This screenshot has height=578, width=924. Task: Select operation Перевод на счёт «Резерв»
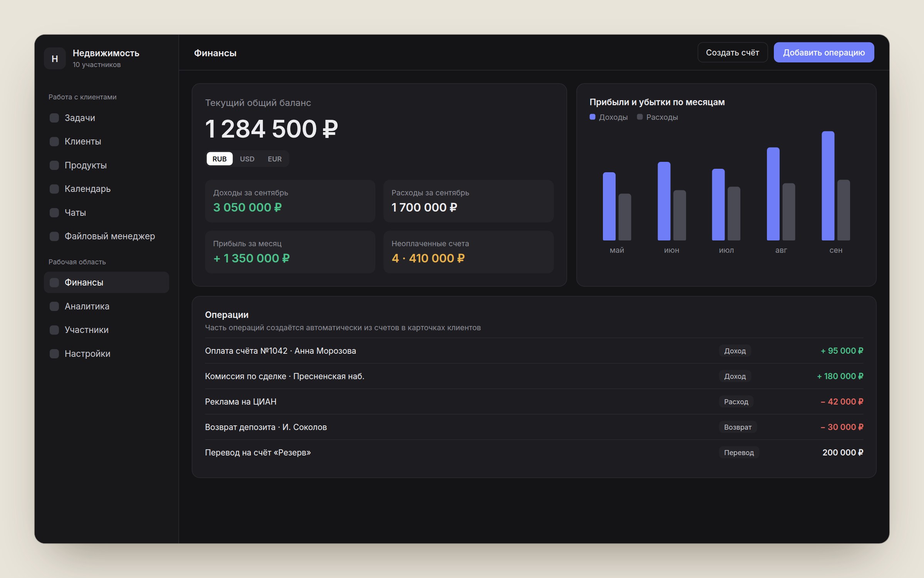coord(534,452)
